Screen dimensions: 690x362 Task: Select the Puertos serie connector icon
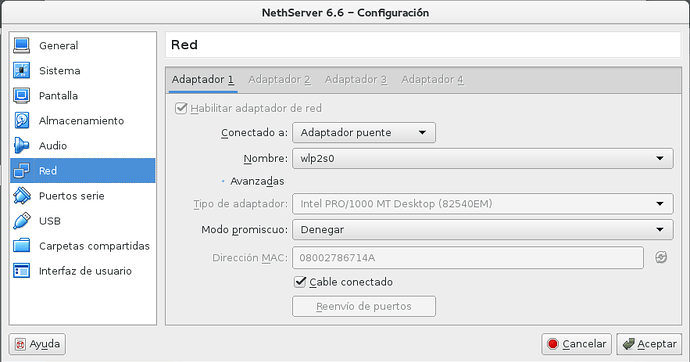22,196
